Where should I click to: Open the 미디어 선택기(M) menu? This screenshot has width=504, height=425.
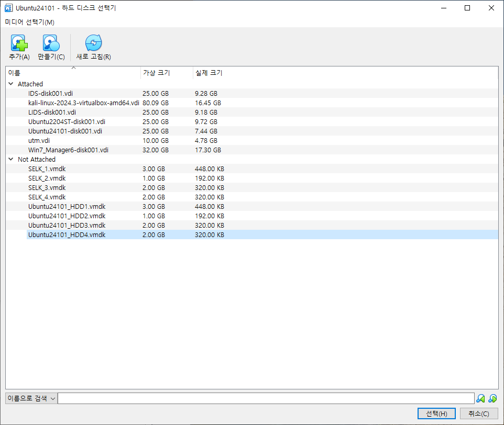(x=29, y=22)
